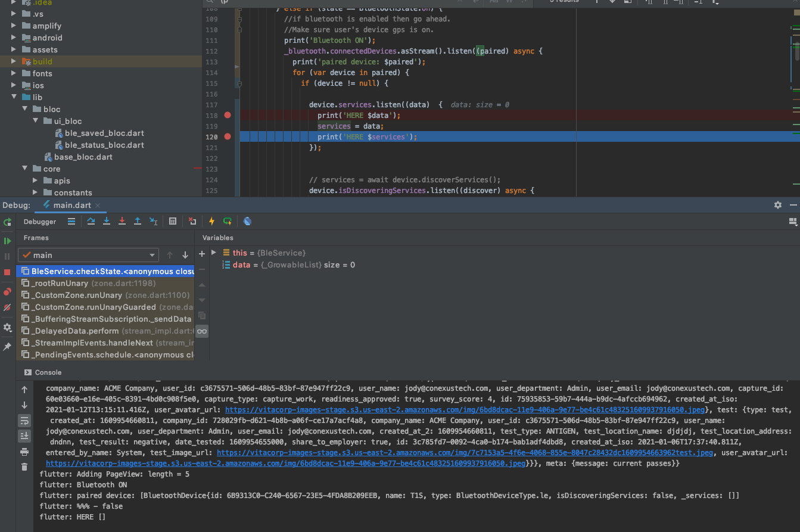This screenshot has height=532, width=800.
Task: Toggle the glasses watches view button
Action: pyautogui.click(x=202, y=331)
